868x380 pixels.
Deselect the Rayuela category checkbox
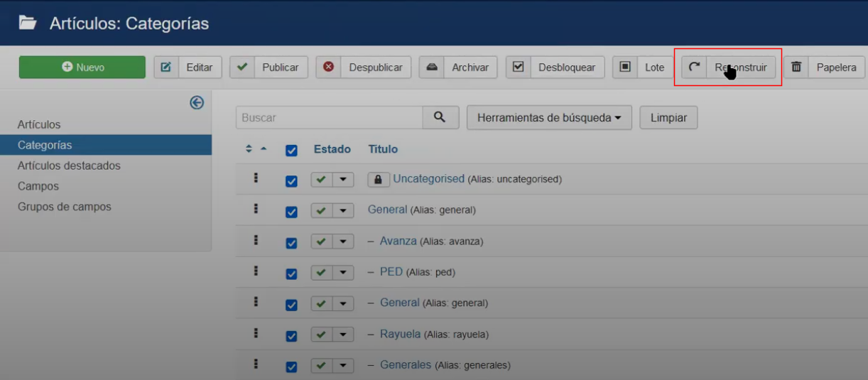291,335
